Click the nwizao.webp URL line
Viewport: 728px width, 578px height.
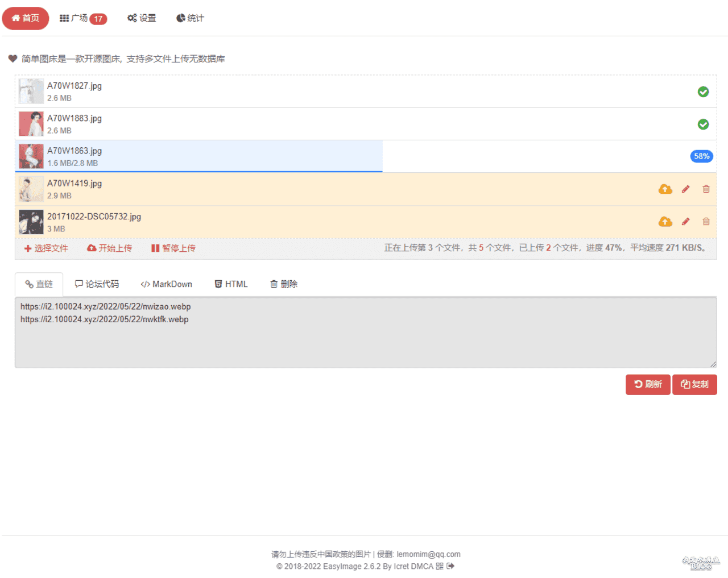pyautogui.click(x=106, y=306)
